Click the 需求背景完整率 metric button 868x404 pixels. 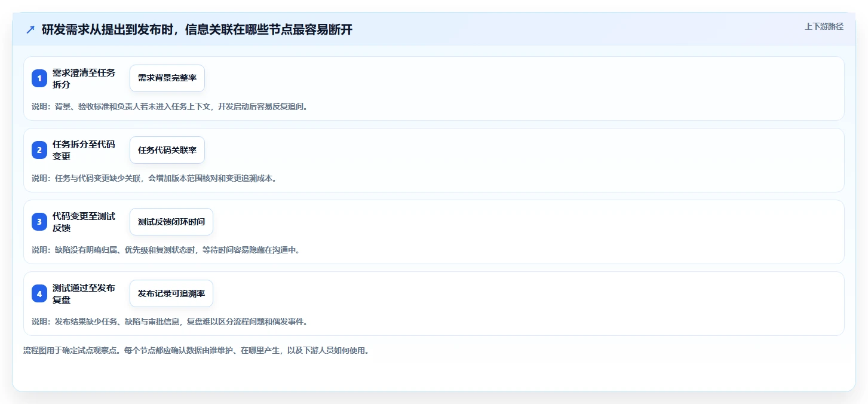[167, 78]
